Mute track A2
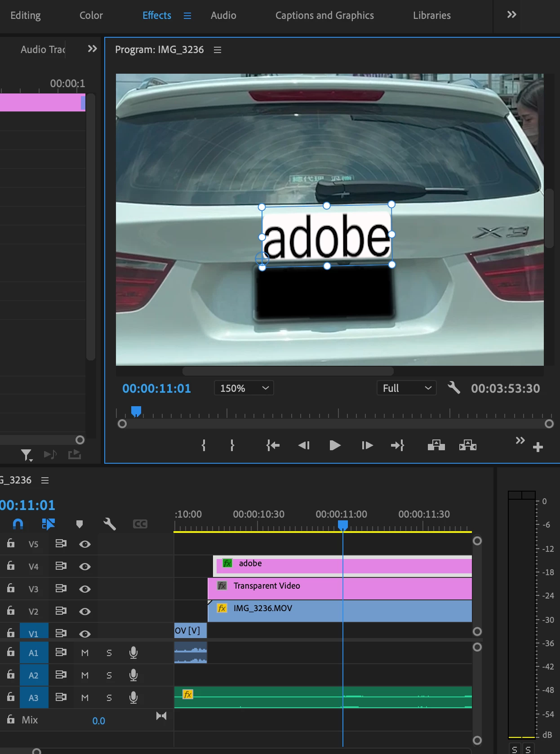560x754 pixels. (85, 675)
